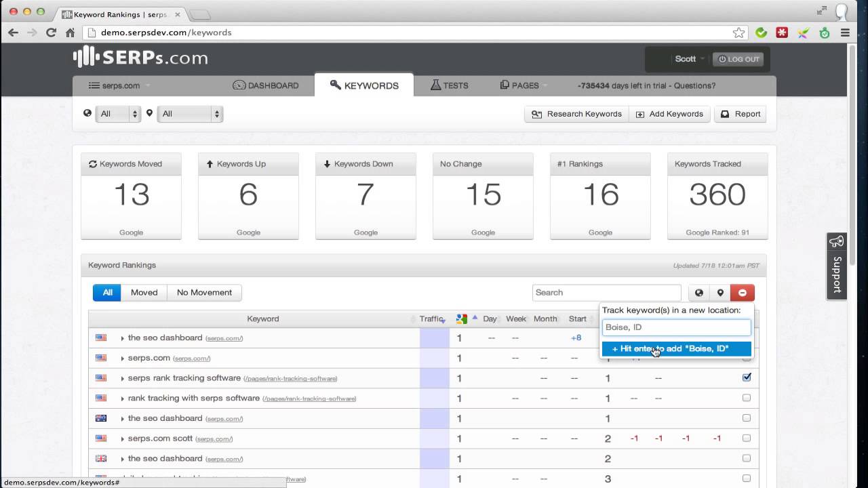
Task: Open the green stopwatch extension icon
Action: (825, 33)
